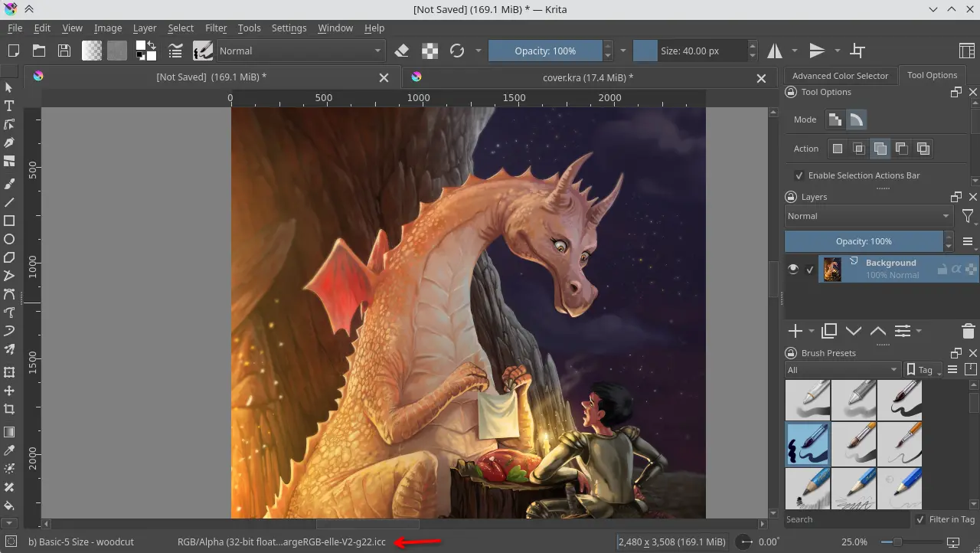This screenshot has width=980, height=553.
Task: Open the Settings menu
Action: click(289, 28)
